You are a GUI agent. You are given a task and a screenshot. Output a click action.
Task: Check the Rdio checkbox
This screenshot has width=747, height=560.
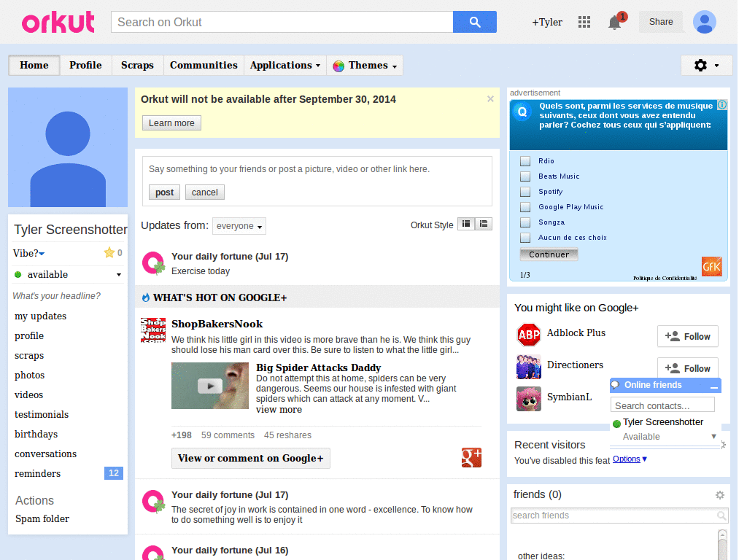point(525,161)
